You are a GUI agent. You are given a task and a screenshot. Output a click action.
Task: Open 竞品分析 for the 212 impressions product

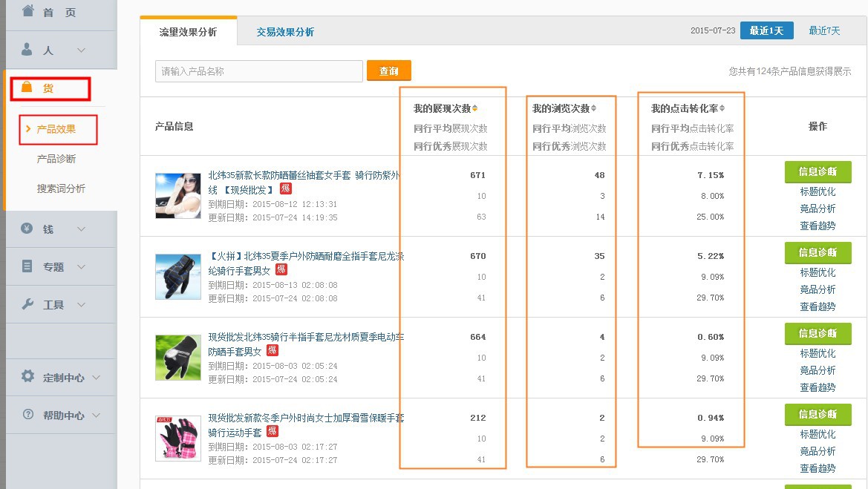point(818,451)
